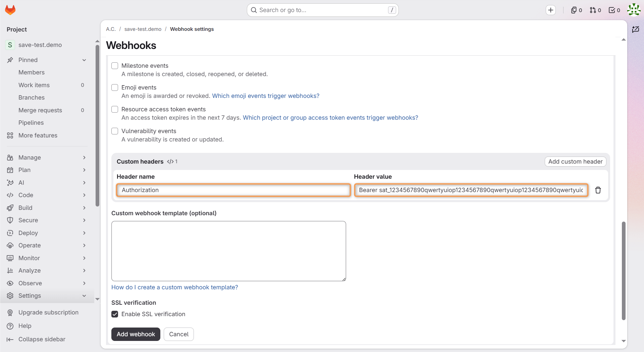Click the Upgrade subscription icon
The image size is (644, 352).
click(x=10, y=312)
